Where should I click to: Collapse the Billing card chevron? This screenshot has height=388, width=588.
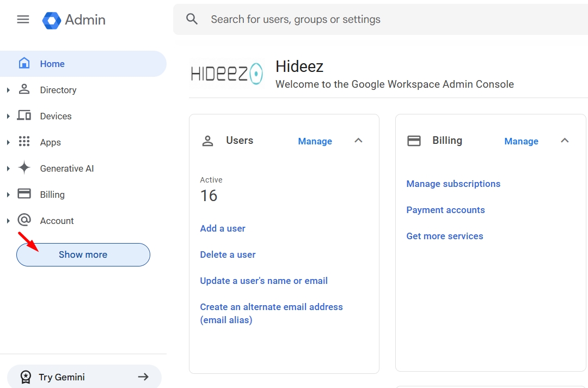(565, 141)
